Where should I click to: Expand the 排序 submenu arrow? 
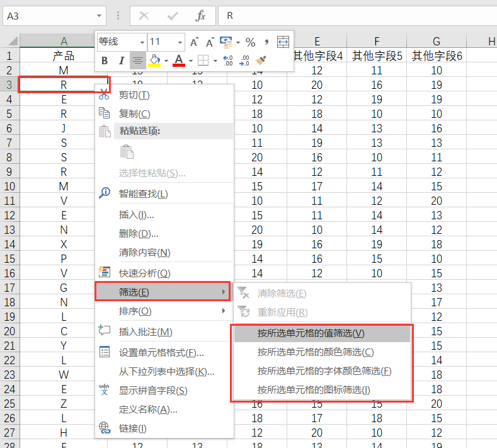224,311
